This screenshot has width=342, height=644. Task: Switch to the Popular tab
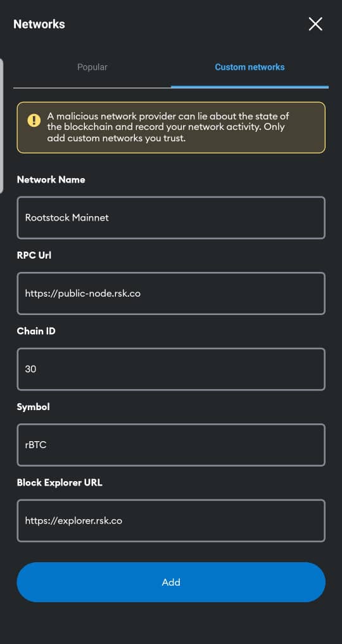[92, 67]
